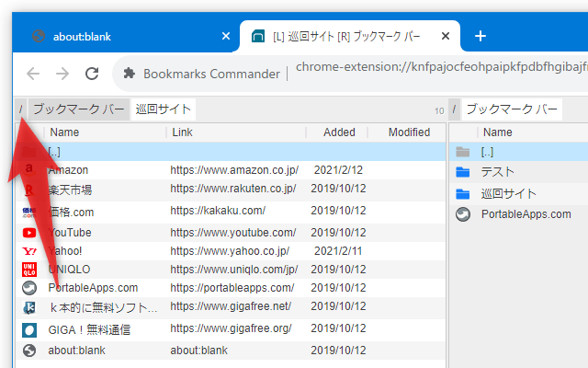Sort left panel by Link column
588x368 pixels.
tap(182, 132)
